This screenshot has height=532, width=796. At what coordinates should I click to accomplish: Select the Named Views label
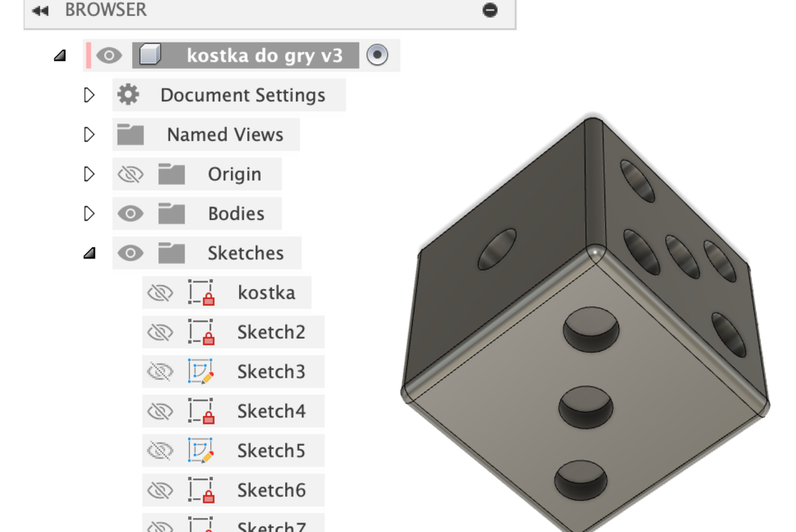[225, 135]
